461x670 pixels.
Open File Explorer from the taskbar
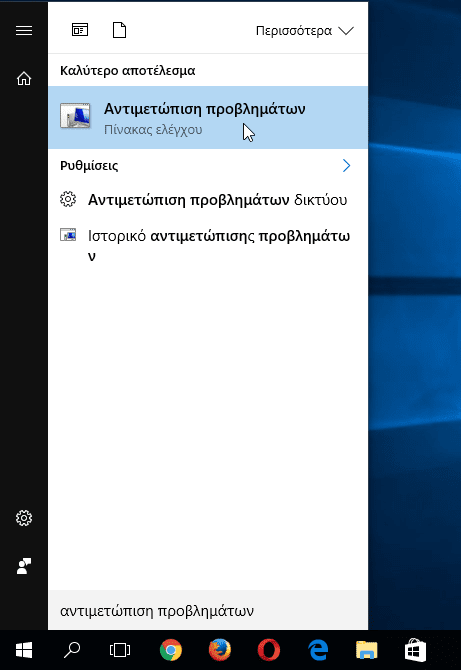(367, 650)
